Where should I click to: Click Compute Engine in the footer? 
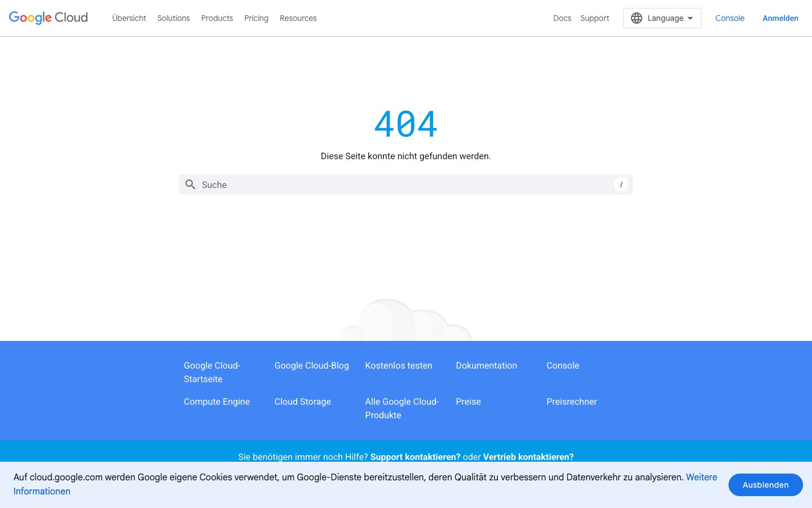[x=217, y=401]
